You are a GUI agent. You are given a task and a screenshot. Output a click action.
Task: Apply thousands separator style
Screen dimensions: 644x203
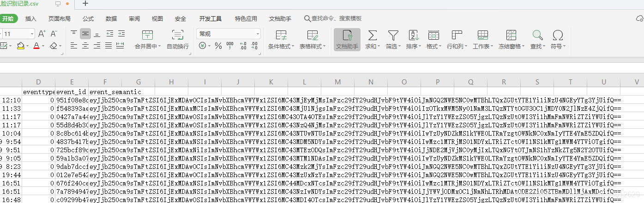click(230, 46)
